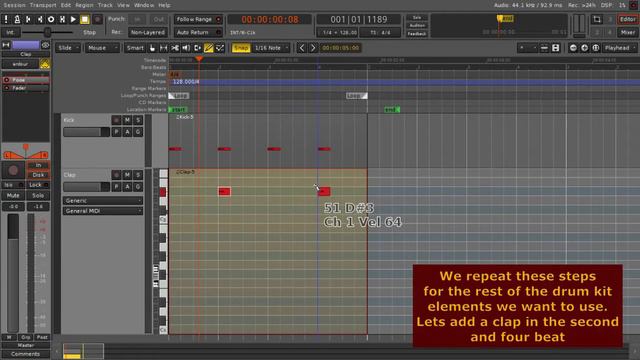Open the Transport menu

pos(43,5)
